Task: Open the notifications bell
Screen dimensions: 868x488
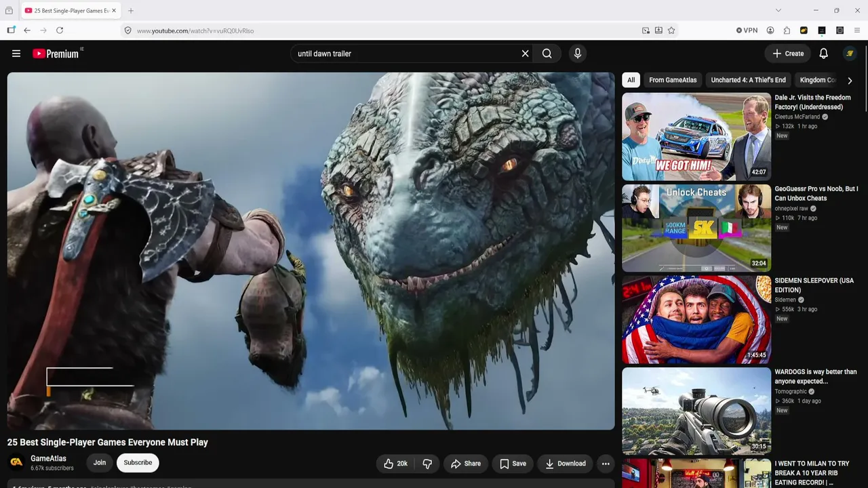Action: 823,54
